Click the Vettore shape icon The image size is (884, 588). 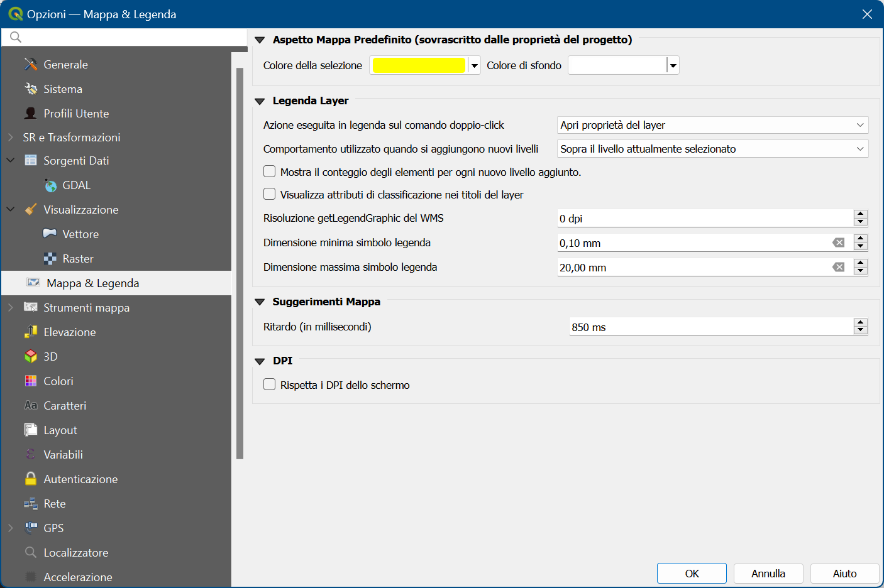(50, 234)
